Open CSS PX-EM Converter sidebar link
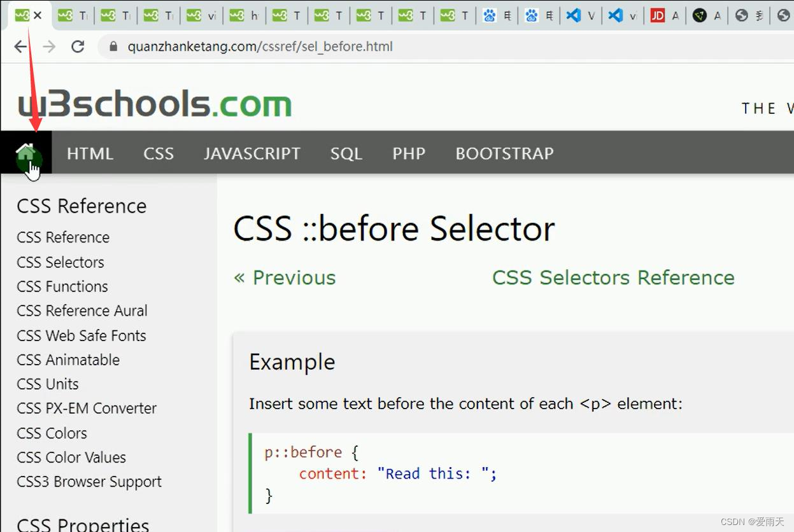 click(x=87, y=408)
